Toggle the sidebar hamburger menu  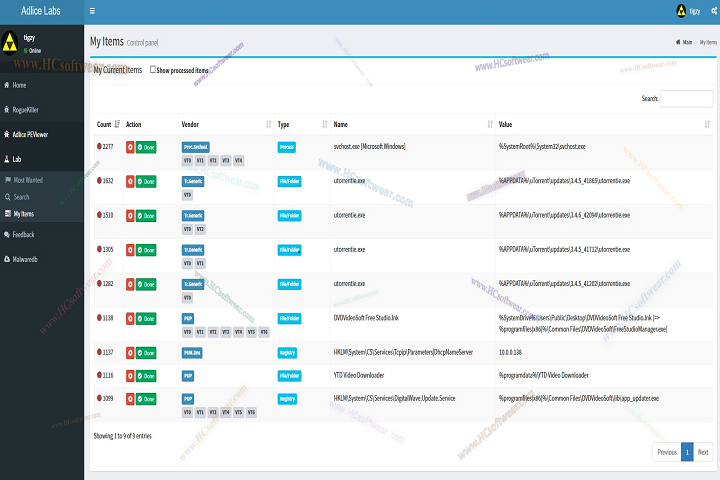[92, 11]
